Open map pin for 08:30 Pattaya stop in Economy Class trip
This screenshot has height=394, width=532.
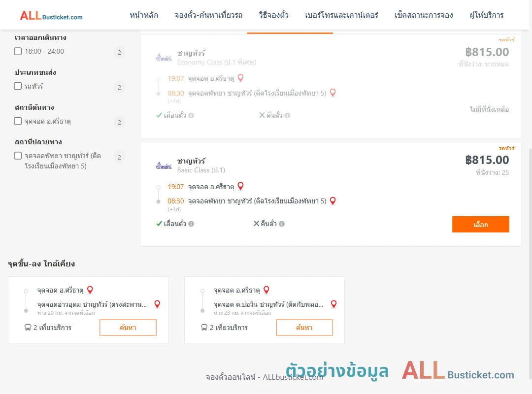pos(333,93)
